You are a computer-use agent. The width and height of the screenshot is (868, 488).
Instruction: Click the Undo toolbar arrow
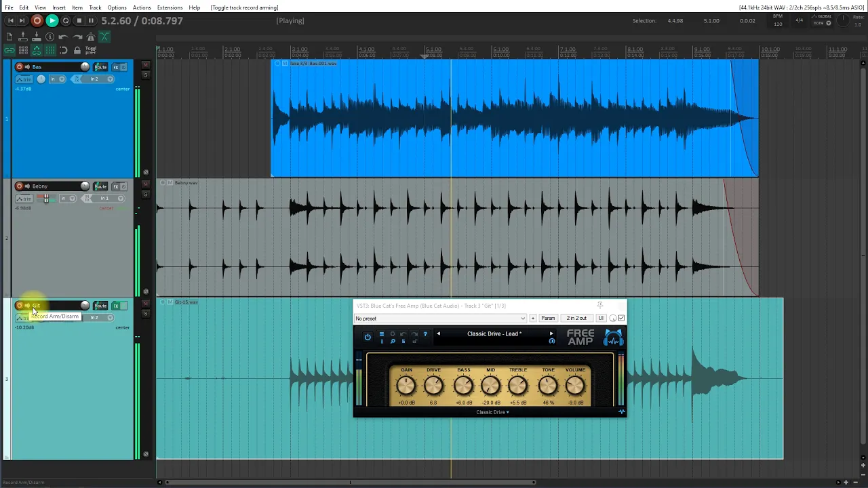click(x=64, y=37)
